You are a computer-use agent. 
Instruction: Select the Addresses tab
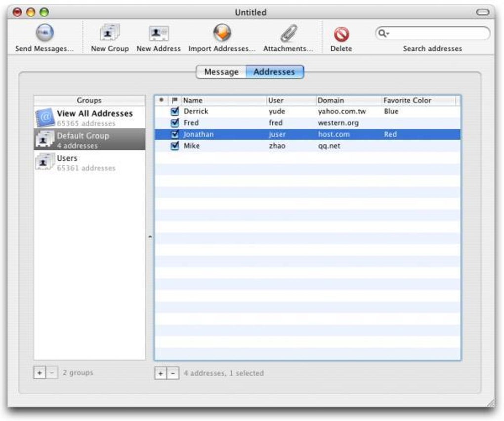275,72
